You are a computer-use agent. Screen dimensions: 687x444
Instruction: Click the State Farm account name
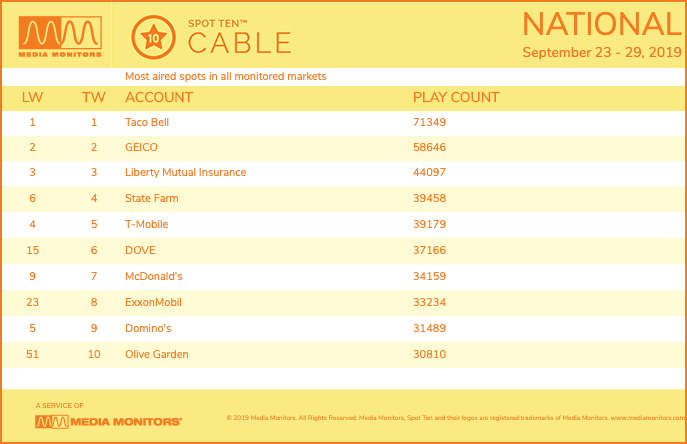coord(152,198)
